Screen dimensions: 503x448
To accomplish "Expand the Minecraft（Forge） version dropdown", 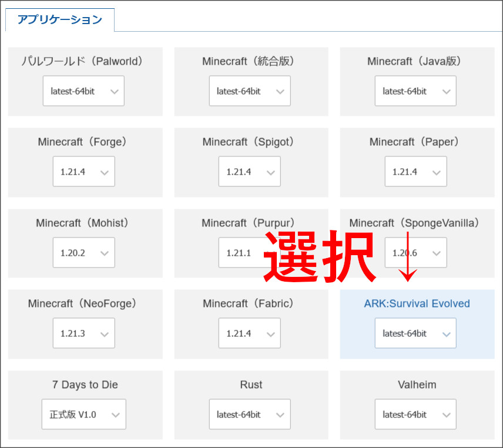I will point(83,171).
